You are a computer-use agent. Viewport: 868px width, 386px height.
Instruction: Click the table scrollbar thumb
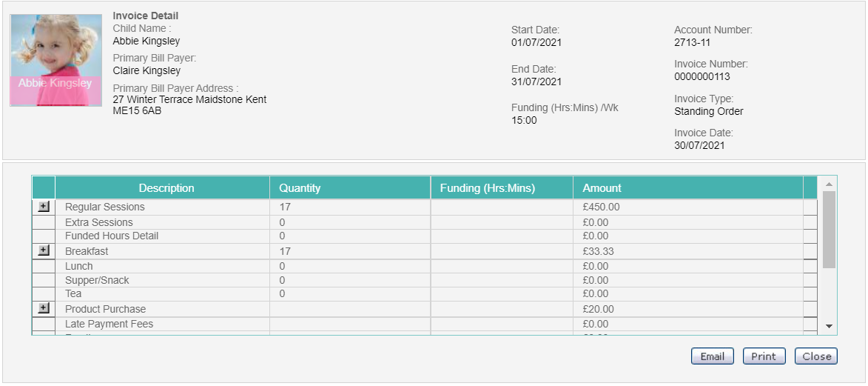829,230
